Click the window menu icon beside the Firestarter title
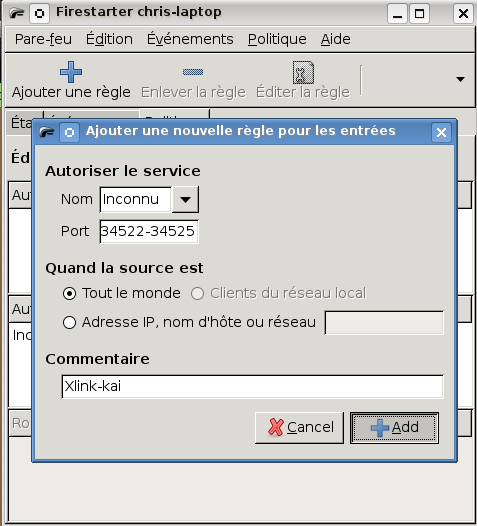 coord(40,14)
